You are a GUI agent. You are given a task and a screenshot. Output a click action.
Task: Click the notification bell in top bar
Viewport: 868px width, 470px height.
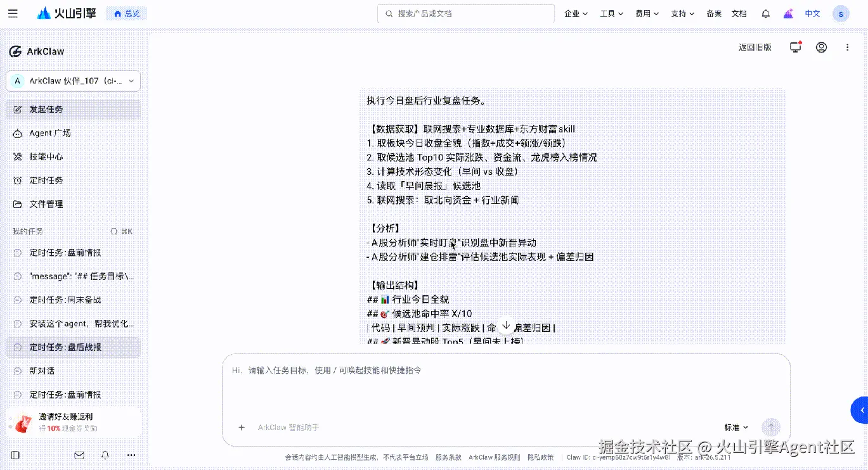pos(766,13)
